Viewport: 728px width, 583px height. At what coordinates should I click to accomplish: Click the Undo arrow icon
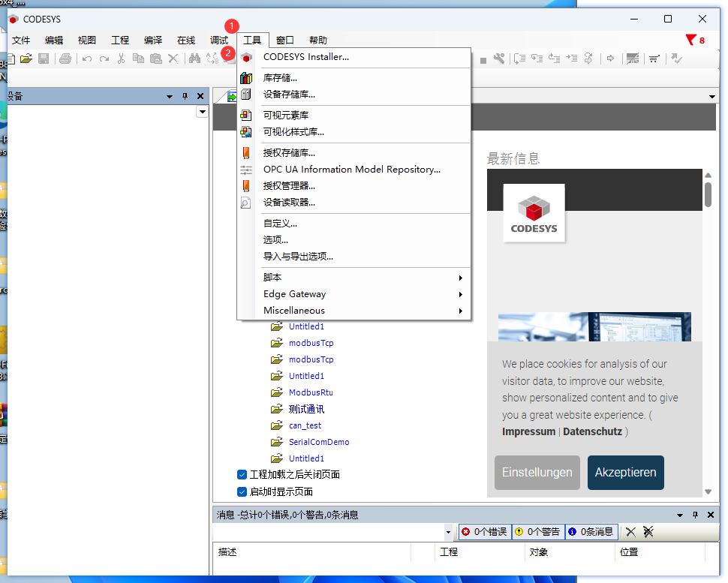tap(87, 59)
